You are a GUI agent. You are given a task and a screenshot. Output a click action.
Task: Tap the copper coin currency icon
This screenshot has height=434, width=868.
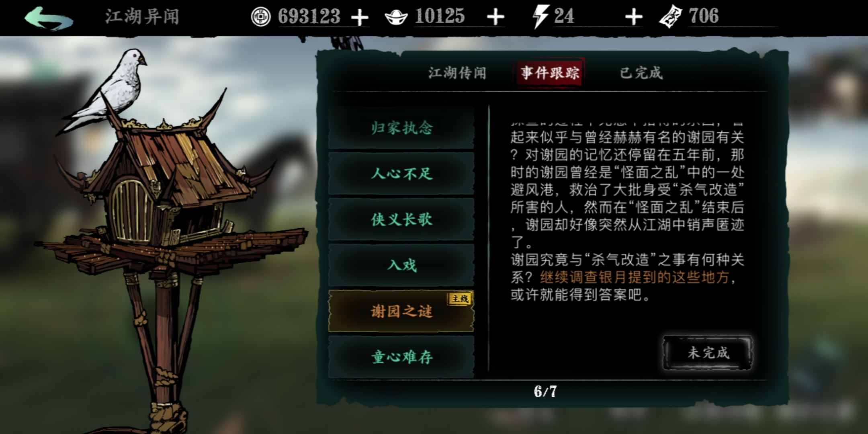coord(261,17)
